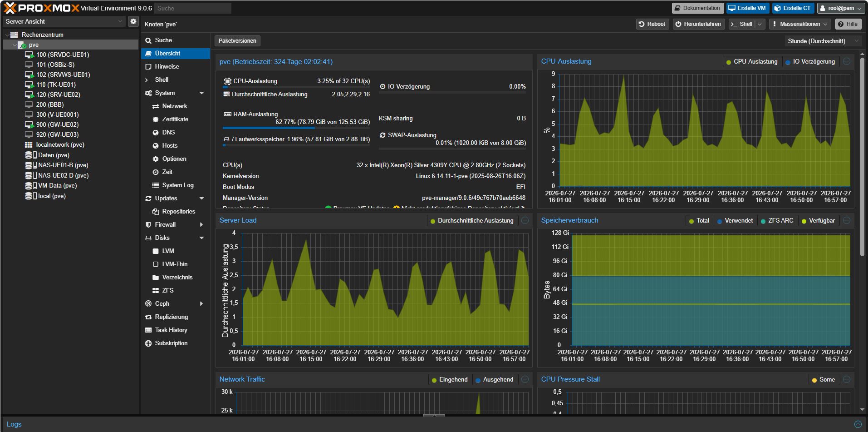
Task: Click the minus icon on CPU-Auslastung chart
Action: pyautogui.click(x=847, y=61)
